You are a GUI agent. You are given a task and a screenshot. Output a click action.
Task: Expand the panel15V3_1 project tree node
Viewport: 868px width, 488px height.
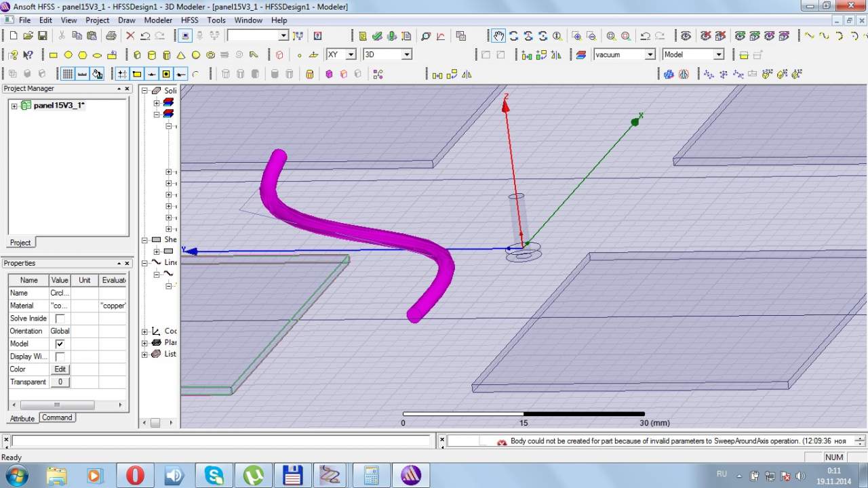click(14, 106)
